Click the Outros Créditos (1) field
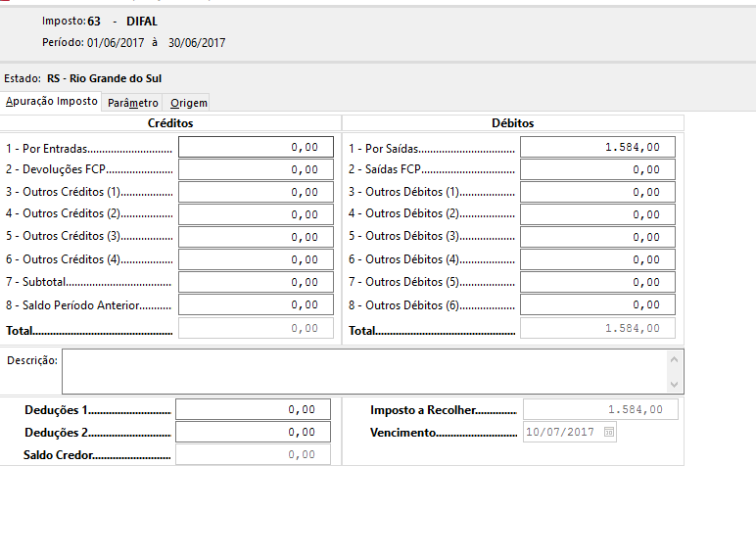This screenshot has width=756, height=558. [256, 192]
